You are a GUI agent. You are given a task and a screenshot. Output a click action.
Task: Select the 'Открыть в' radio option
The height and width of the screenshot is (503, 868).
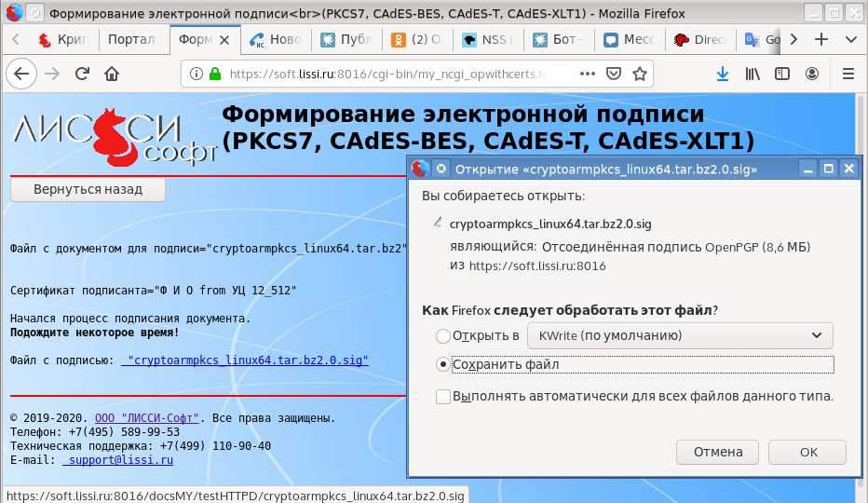click(442, 335)
